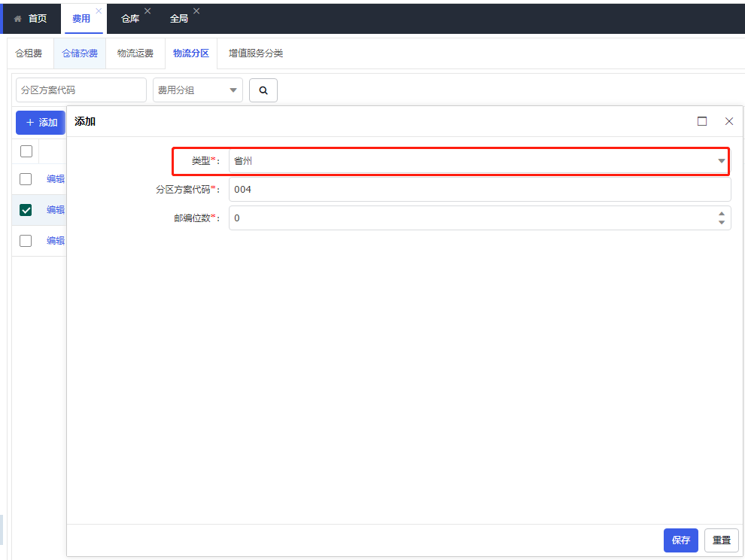Click the magnifier search button
Screen dimensions: 745x560
pos(263,90)
